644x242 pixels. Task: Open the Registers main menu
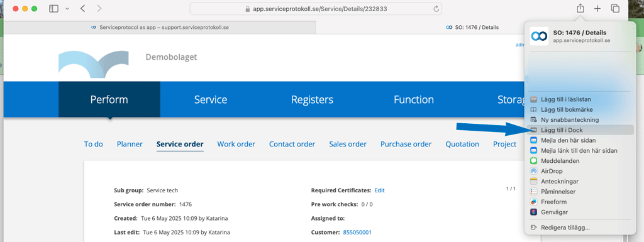click(x=312, y=100)
